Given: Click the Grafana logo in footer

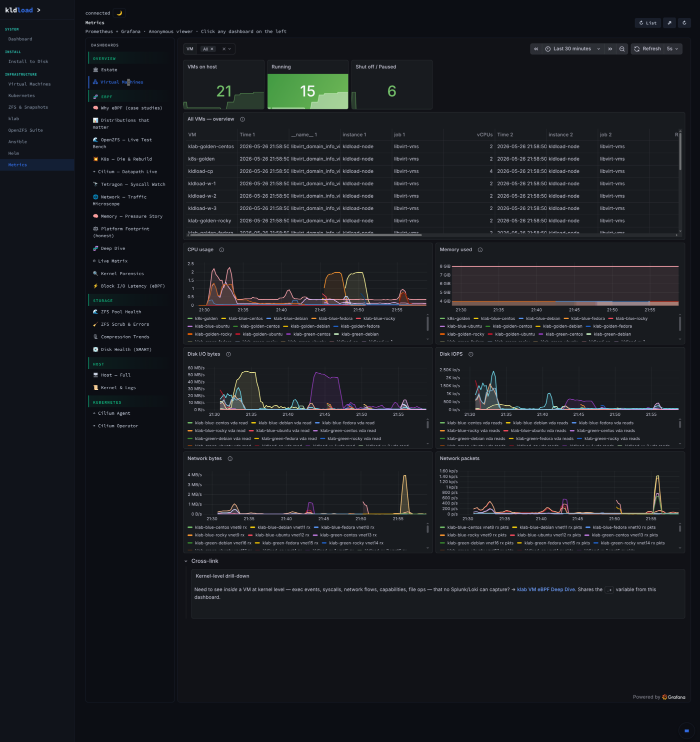Looking at the screenshot, I should click(x=673, y=697).
